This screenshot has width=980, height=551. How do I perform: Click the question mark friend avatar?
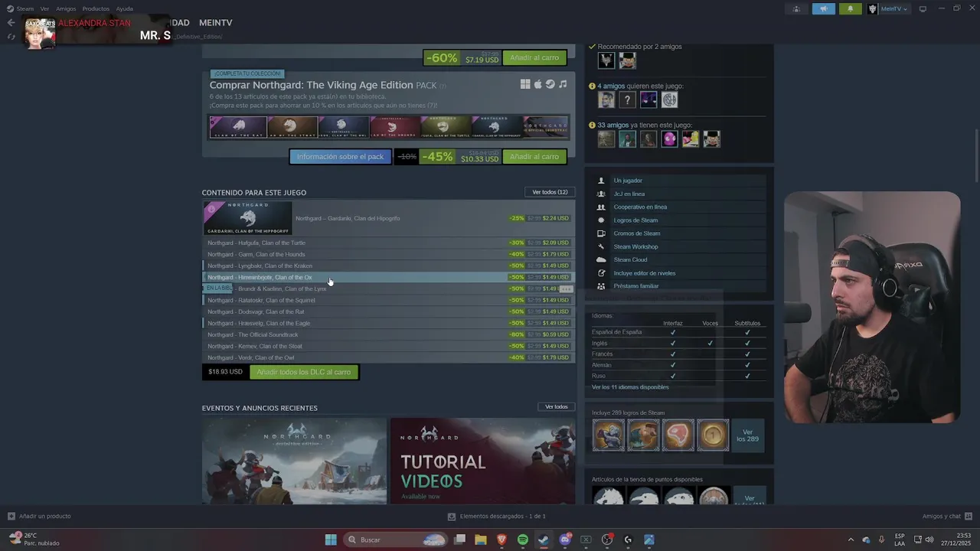[x=627, y=99]
